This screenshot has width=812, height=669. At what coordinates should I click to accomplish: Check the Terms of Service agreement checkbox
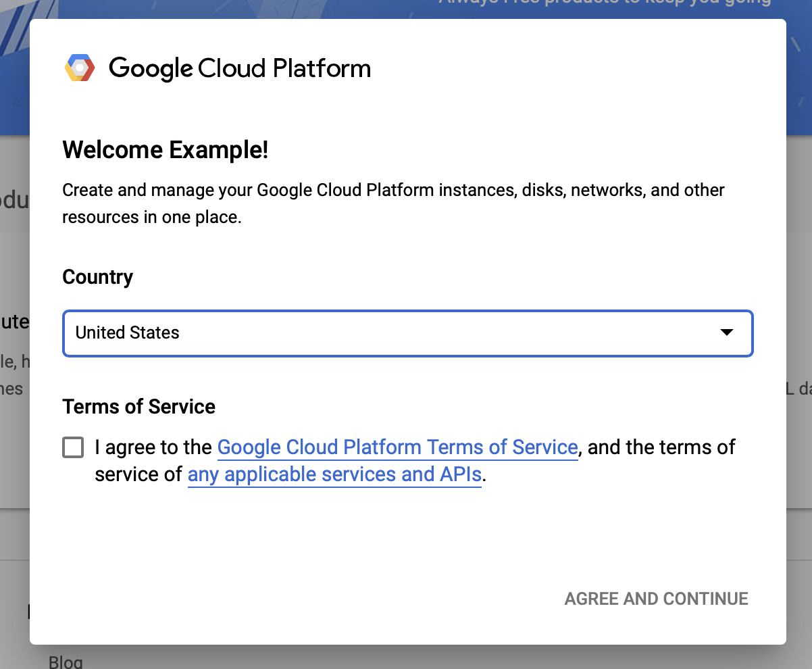coord(73,447)
